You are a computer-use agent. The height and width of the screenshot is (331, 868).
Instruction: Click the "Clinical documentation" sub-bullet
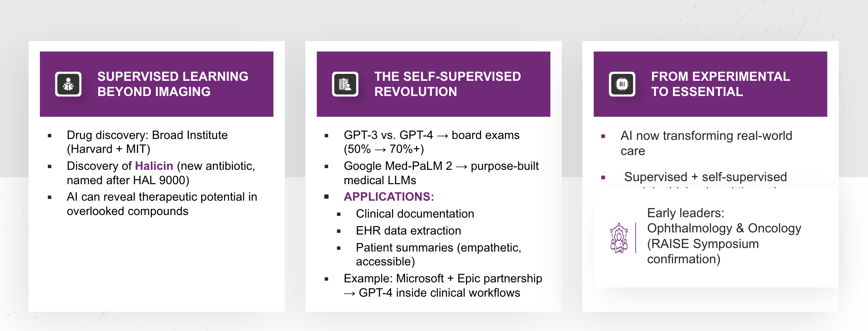414,214
